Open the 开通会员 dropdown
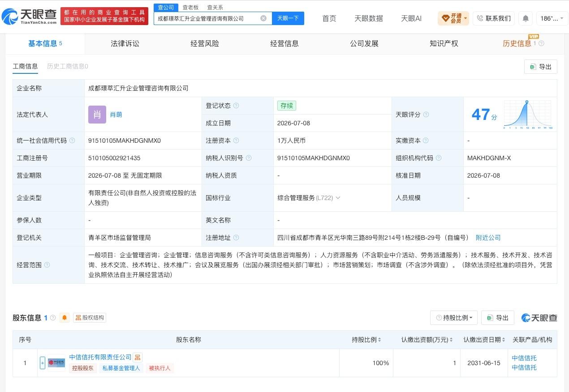Image resolution: width=569 pixels, height=392 pixels. click(453, 18)
